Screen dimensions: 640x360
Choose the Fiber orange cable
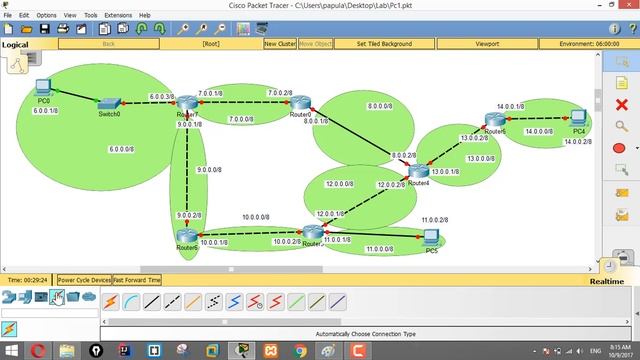[x=193, y=302]
